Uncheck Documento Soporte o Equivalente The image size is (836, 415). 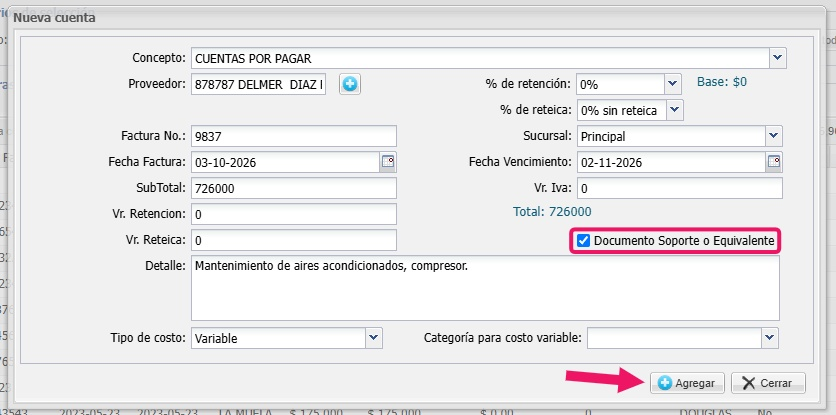click(x=584, y=241)
